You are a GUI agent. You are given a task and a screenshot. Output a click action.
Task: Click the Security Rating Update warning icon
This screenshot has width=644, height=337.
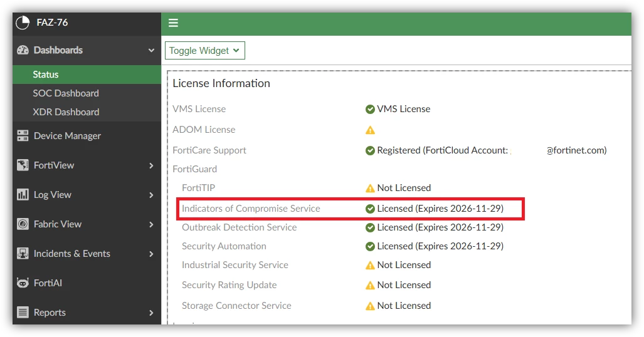tap(370, 285)
